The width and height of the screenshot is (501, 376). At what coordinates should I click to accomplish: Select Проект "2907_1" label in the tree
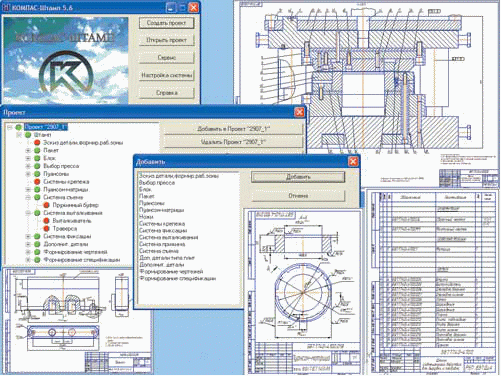46,127
